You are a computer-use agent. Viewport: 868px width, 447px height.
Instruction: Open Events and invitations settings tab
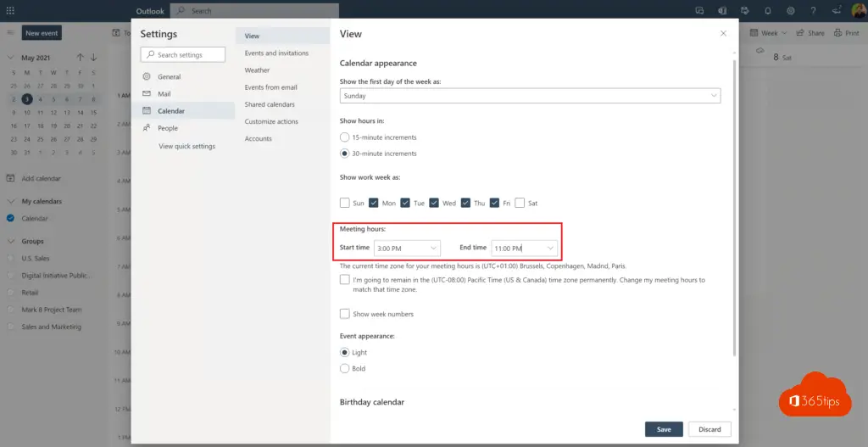[x=276, y=53]
